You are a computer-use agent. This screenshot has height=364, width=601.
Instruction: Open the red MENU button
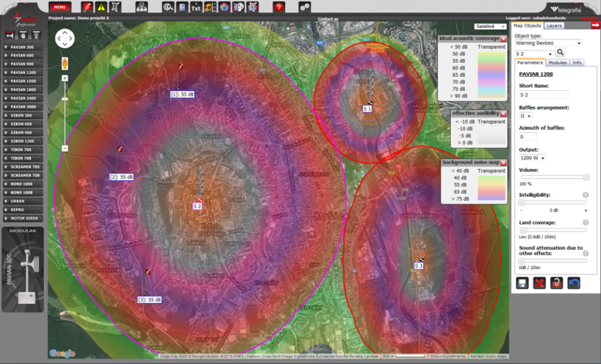click(60, 7)
